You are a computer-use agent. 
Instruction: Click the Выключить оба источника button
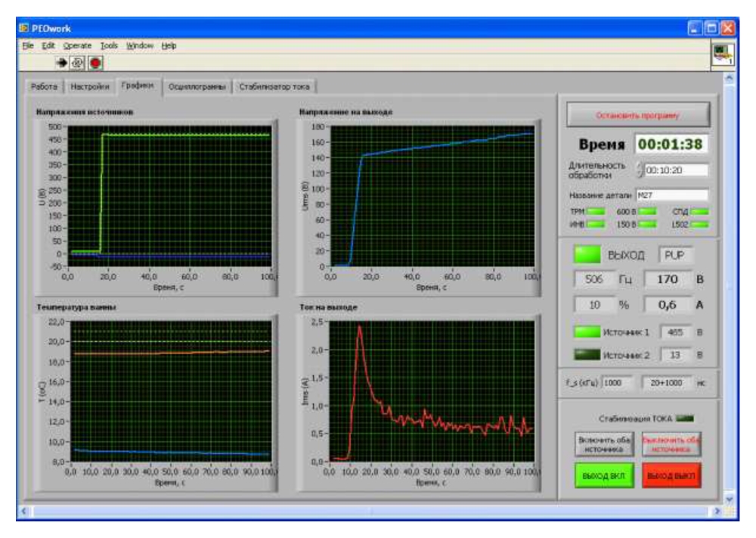[x=671, y=444]
